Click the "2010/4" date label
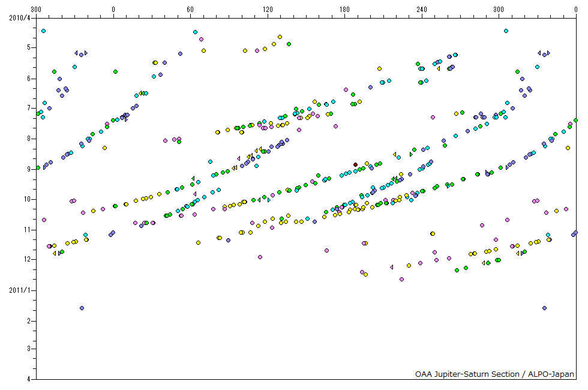588x390 pixels. (20, 18)
